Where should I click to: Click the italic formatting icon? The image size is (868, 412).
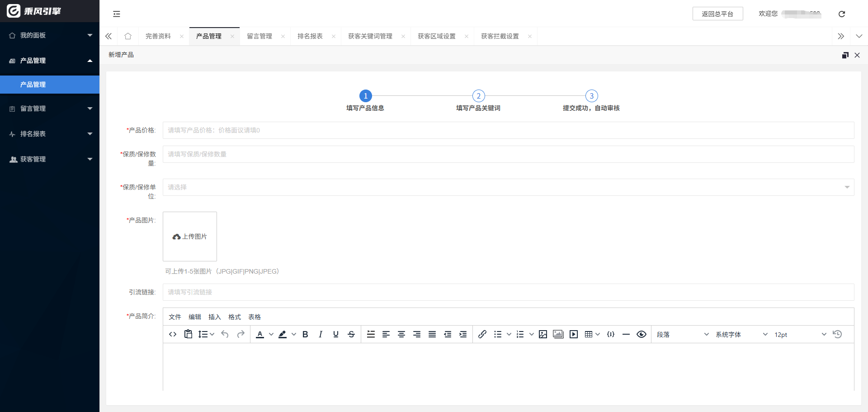pyautogui.click(x=321, y=334)
